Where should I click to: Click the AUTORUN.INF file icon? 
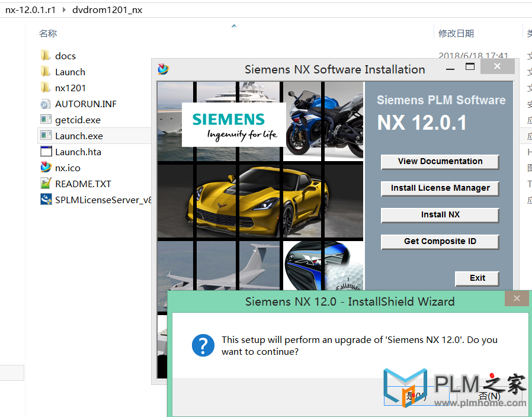pyautogui.click(x=46, y=104)
